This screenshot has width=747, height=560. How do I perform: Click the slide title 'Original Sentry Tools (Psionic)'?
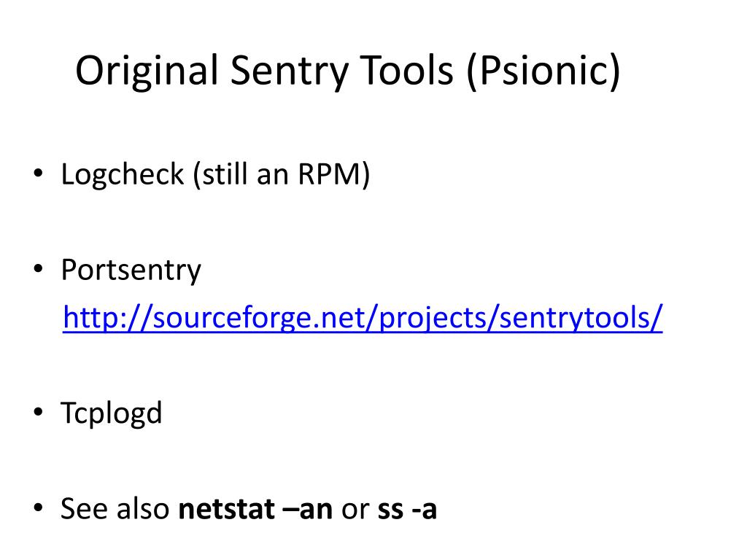348,71
